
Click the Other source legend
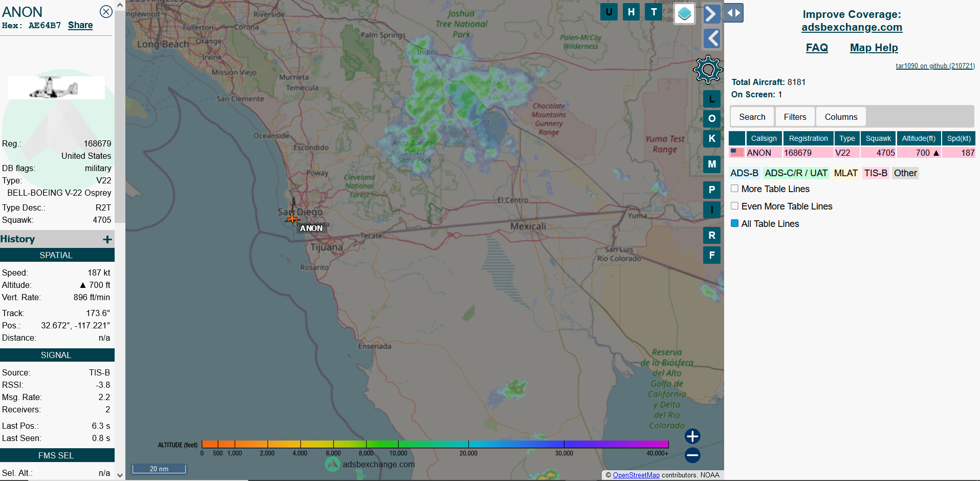pyautogui.click(x=905, y=173)
